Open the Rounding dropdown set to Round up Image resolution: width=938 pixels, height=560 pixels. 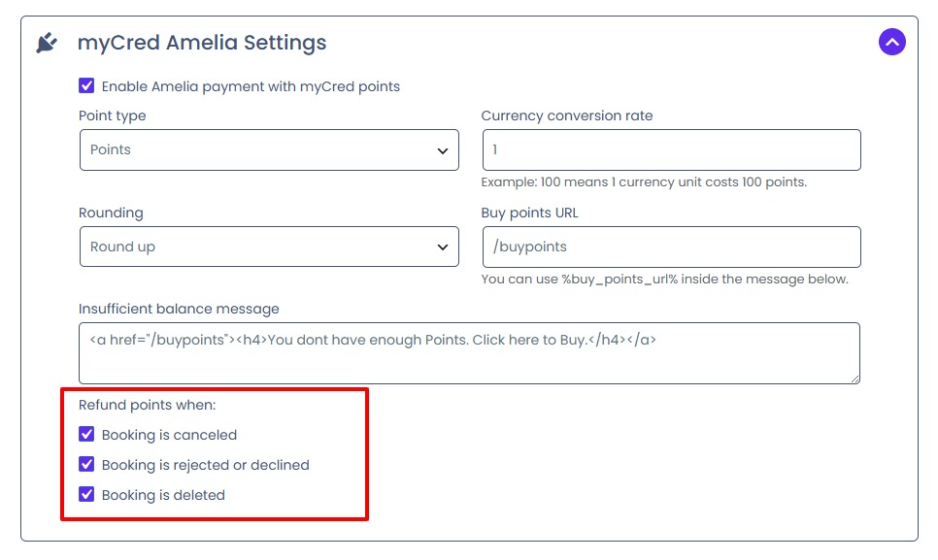[269, 247]
